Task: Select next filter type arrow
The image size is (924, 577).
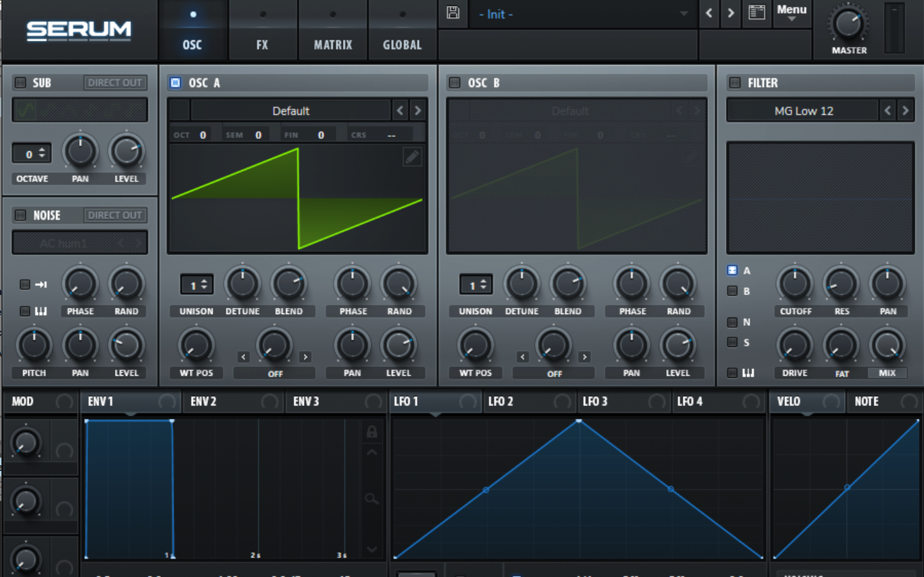Action: click(906, 111)
